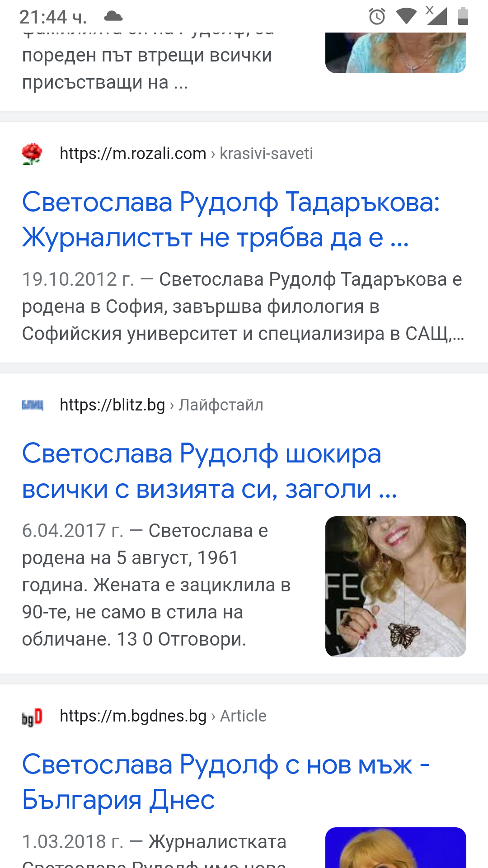The image size is (488, 868).
Task: Tap the 19.10.2012 rozali result snippet
Action: pyautogui.click(x=243, y=307)
